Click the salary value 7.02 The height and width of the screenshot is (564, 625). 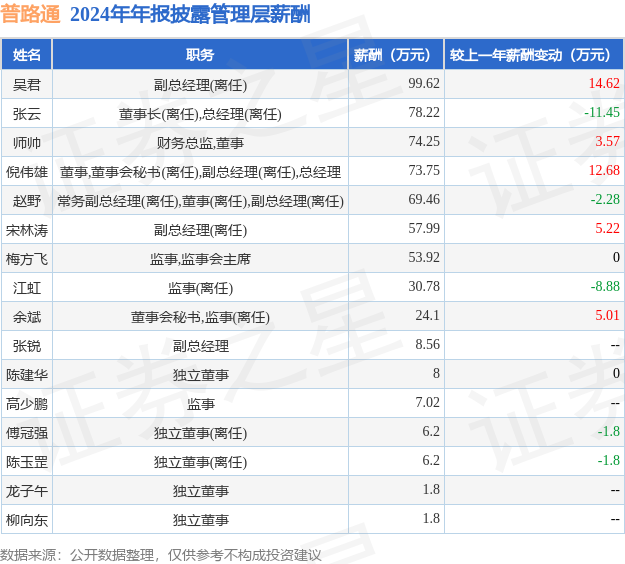point(428,403)
